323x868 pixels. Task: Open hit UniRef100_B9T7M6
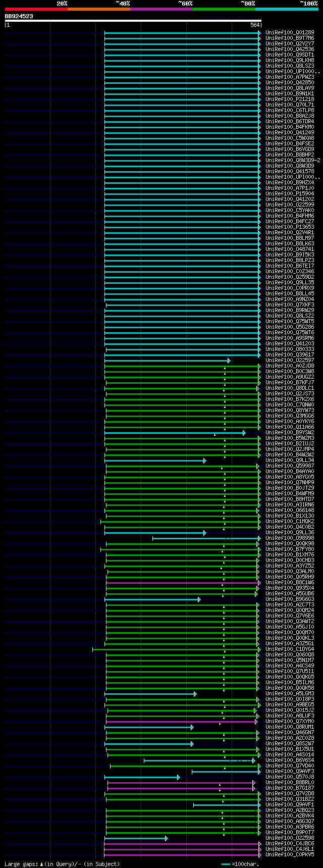(x=290, y=38)
